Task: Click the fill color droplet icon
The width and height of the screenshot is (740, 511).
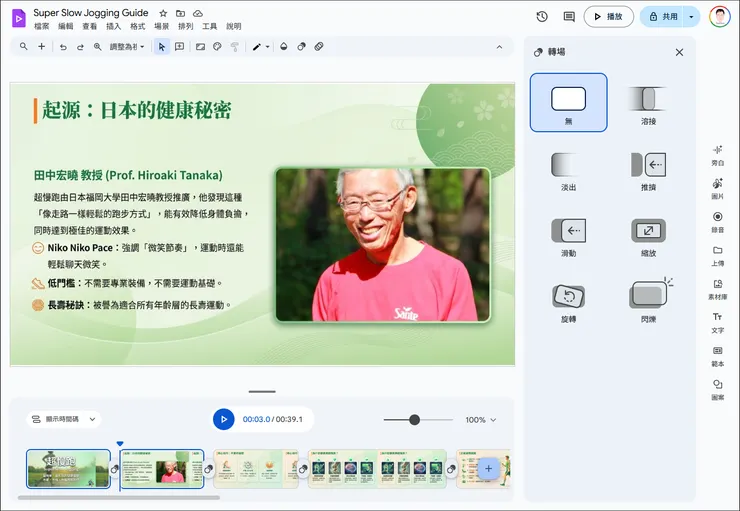Action: (x=284, y=46)
